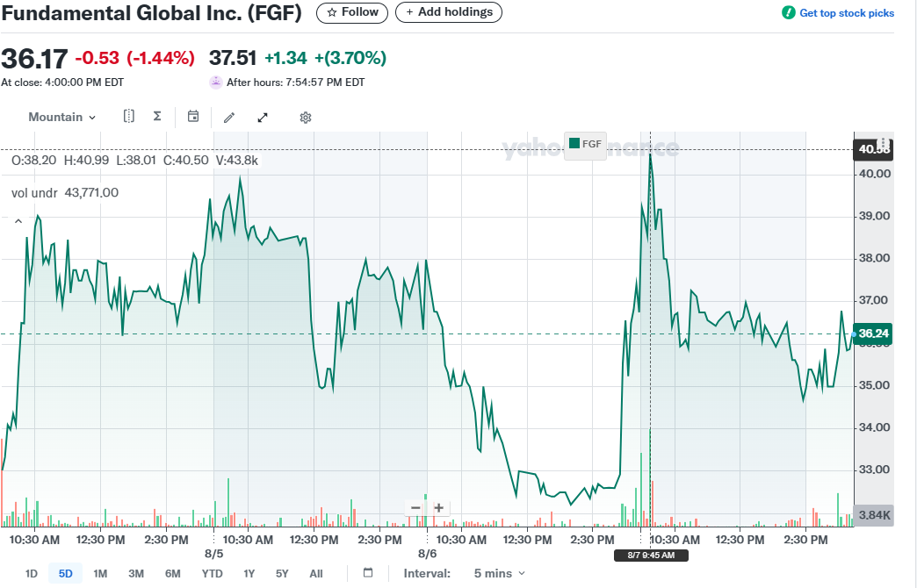Open the comparison chart icon
Screen dimensions: 917x588
coord(128,117)
